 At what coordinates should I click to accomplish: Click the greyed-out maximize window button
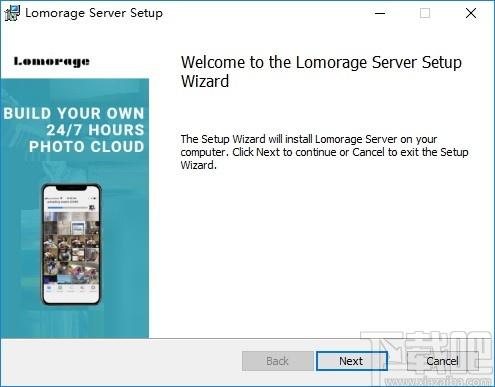pyautogui.click(x=425, y=13)
